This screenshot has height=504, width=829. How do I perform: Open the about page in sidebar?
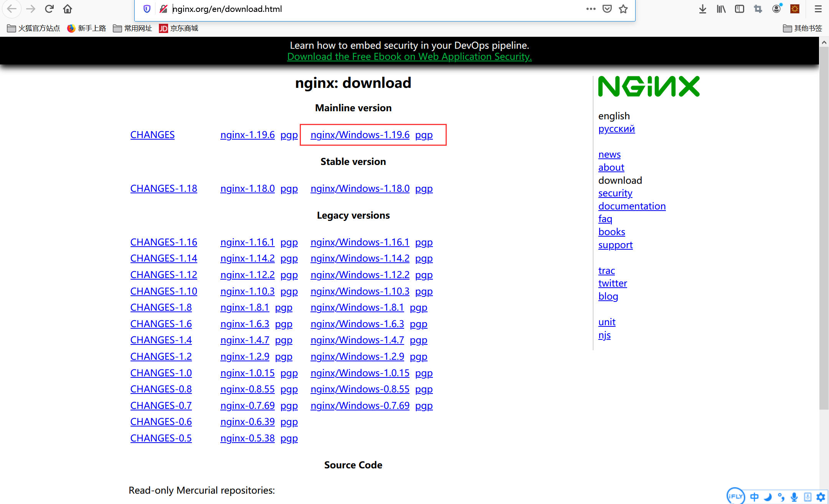[x=611, y=168]
